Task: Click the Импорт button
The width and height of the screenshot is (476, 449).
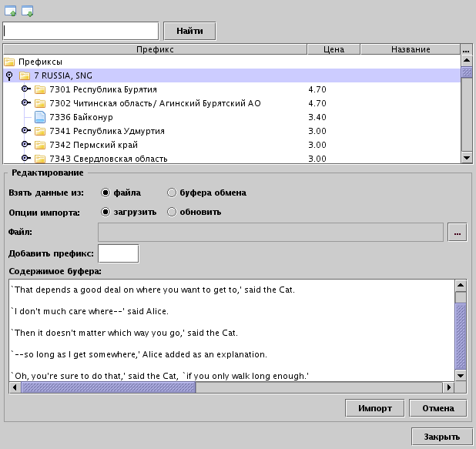Action: 374,408
